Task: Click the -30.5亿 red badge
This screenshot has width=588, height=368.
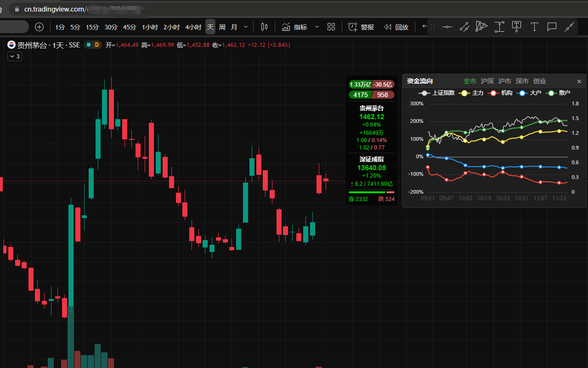Action: pos(383,85)
